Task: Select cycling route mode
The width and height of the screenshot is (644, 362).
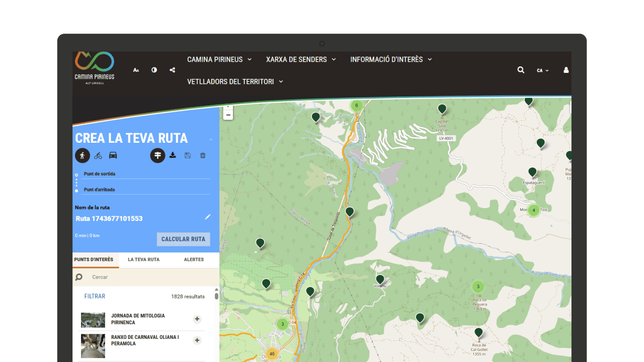Action: click(98, 155)
